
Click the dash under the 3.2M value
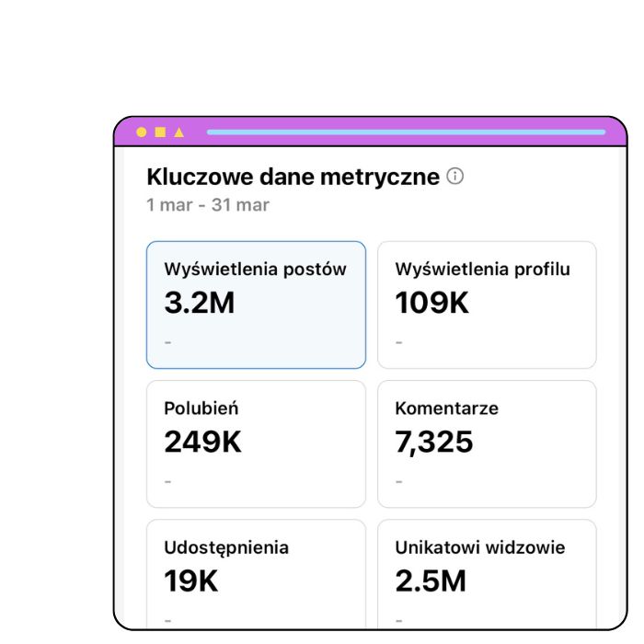[168, 342]
